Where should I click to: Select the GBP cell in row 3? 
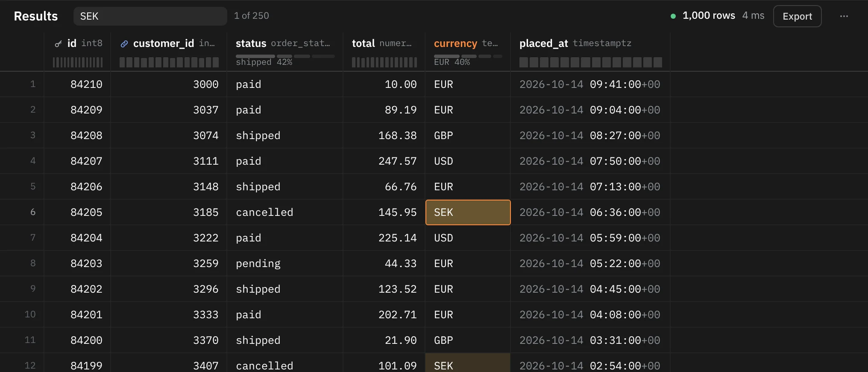point(468,136)
